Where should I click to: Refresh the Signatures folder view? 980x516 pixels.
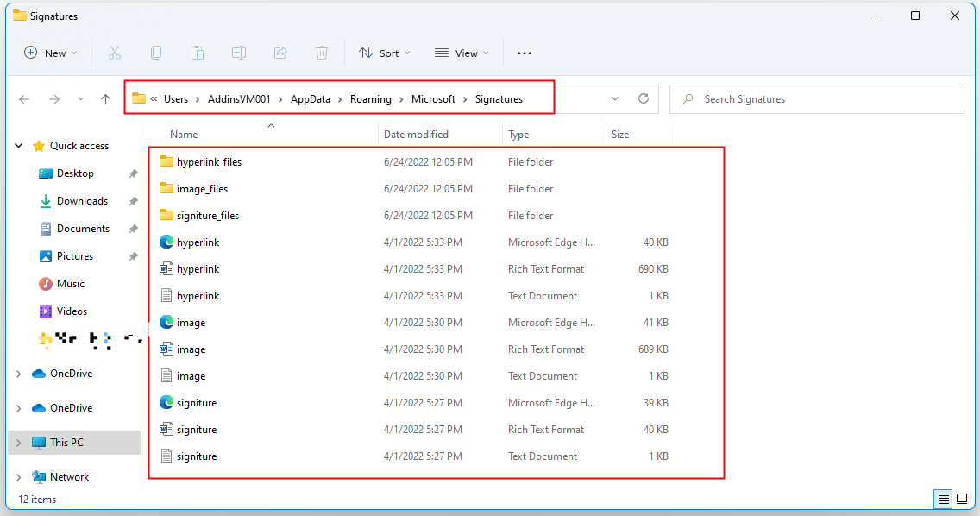pos(644,98)
